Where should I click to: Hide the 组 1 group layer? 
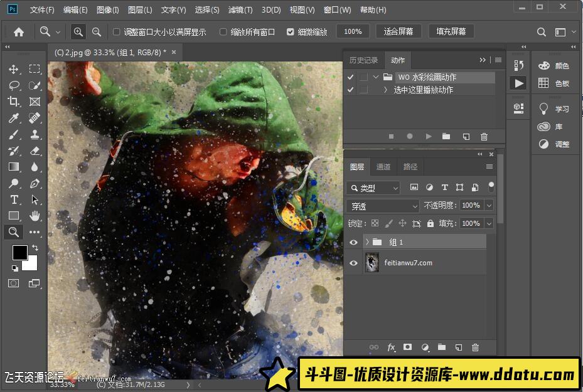coord(353,242)
